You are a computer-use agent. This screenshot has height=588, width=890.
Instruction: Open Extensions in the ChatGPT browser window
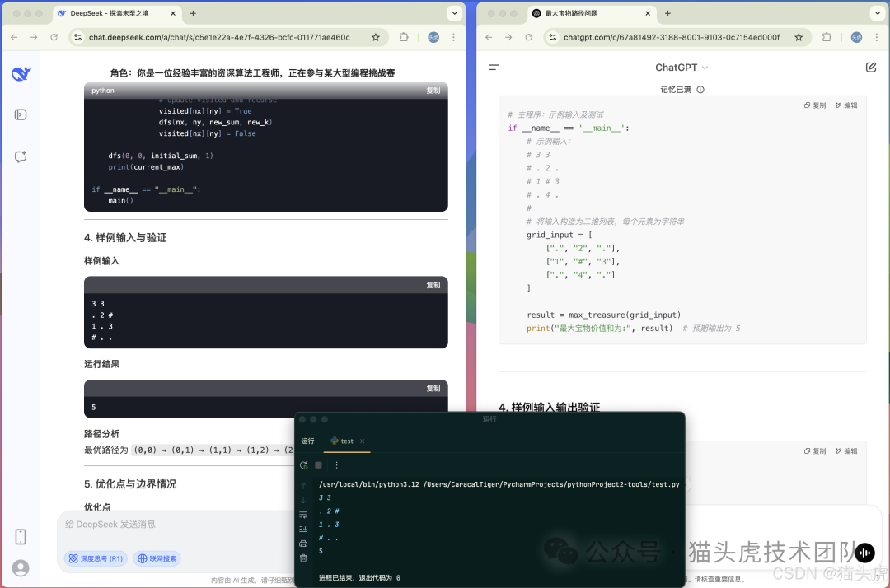pyautogui.click(x=827, y=37)
